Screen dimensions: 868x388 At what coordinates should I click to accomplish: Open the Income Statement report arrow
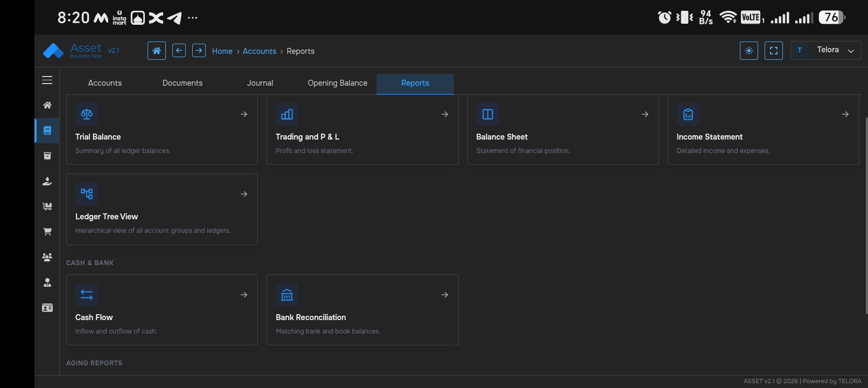pyautogui.click(x=845, y=114)
